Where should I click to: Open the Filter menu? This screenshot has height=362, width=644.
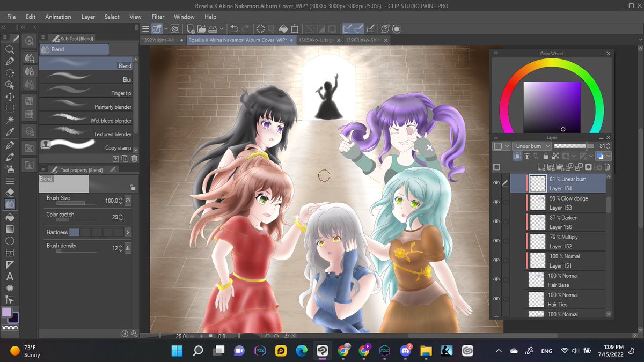pos(158,17)
